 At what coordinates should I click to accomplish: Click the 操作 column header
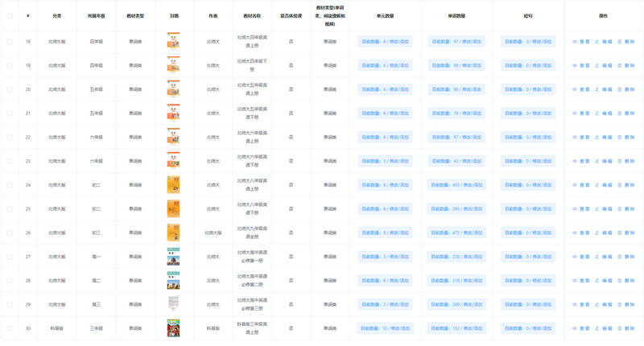603,16
